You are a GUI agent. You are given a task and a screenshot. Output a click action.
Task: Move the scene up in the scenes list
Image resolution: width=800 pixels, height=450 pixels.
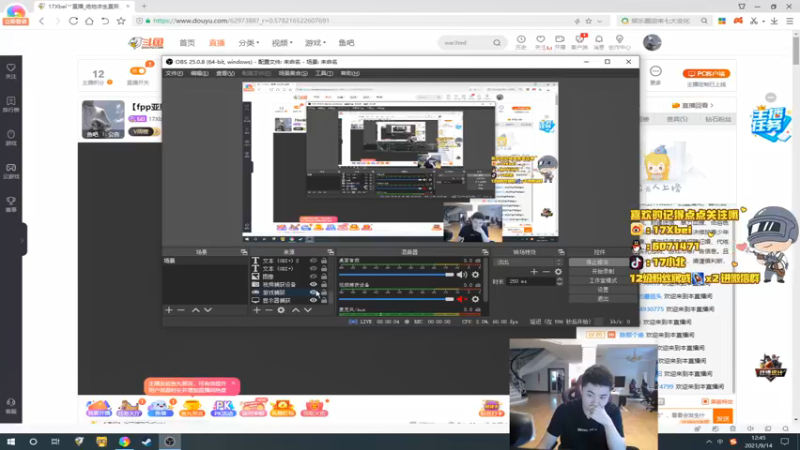[195, 310]
